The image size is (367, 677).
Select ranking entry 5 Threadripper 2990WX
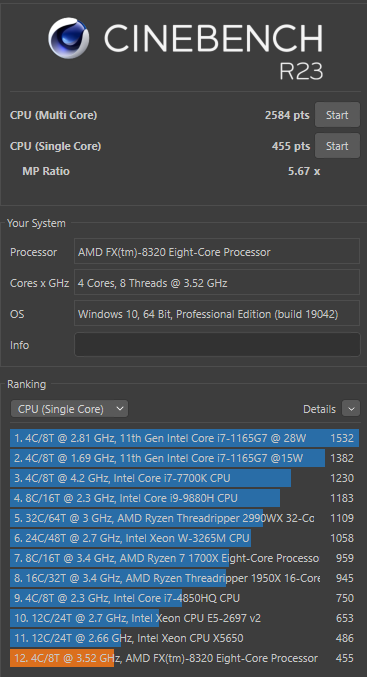[x=184, y=518]
